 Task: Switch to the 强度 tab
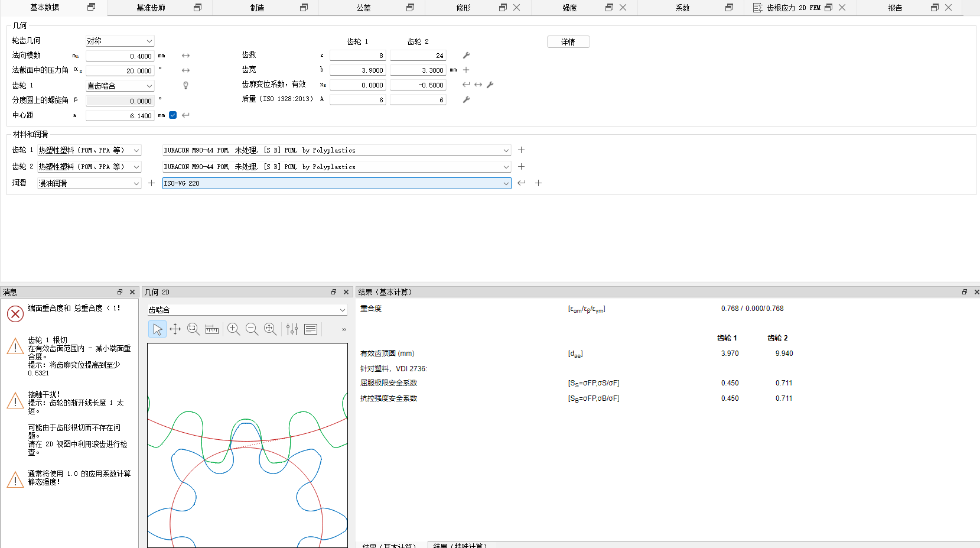569,8
